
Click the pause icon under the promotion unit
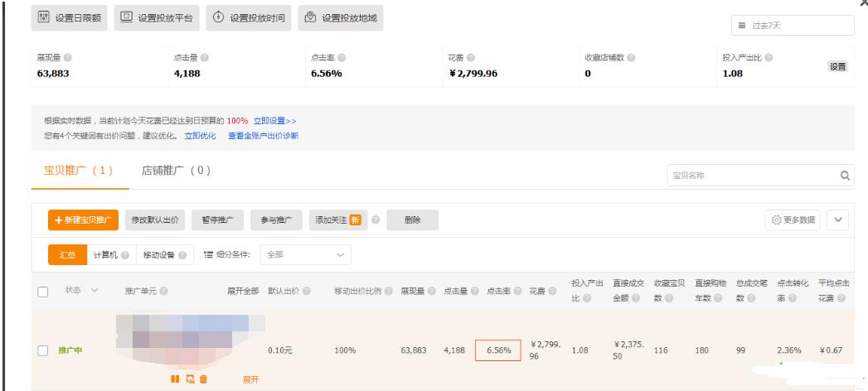175,379
